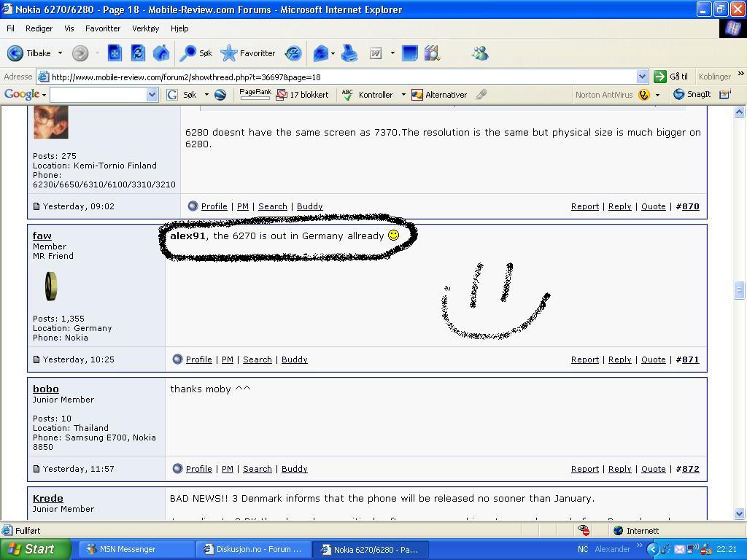Click the Google search G icon
Viewport: 747px width, 560px height.
(x=172, y=95)
